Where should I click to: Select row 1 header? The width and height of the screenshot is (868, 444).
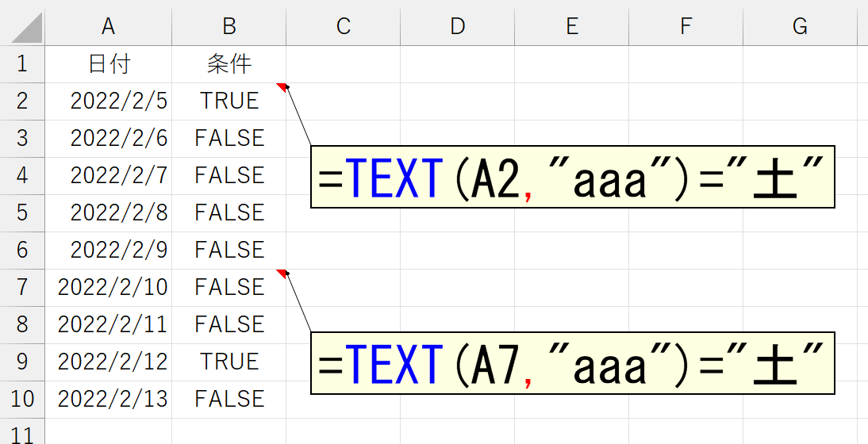22,64
